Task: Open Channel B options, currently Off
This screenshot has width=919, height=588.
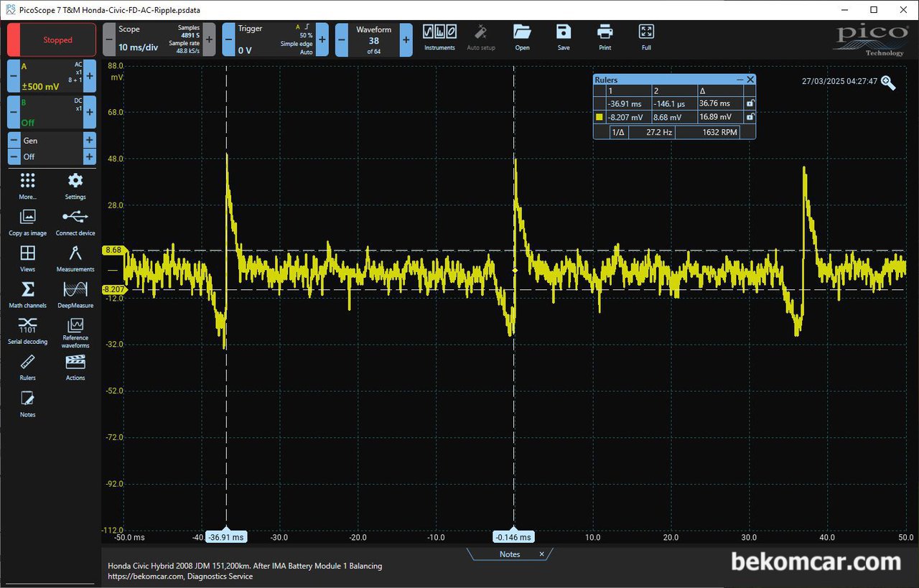Action: 52,113
